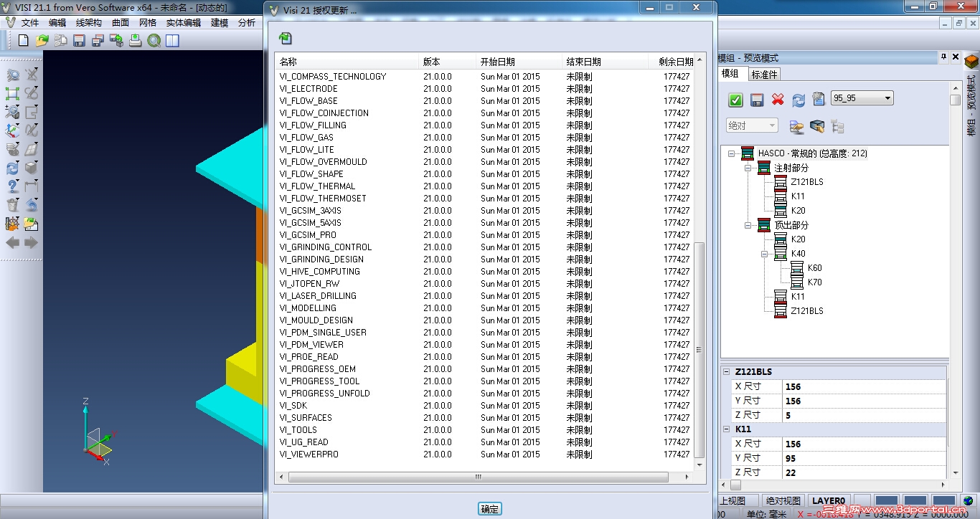Image resolution: width=980 pixels, height=519 pixels.
Task: Collapse the K40 tree node
Action: [x=765, y=254]
